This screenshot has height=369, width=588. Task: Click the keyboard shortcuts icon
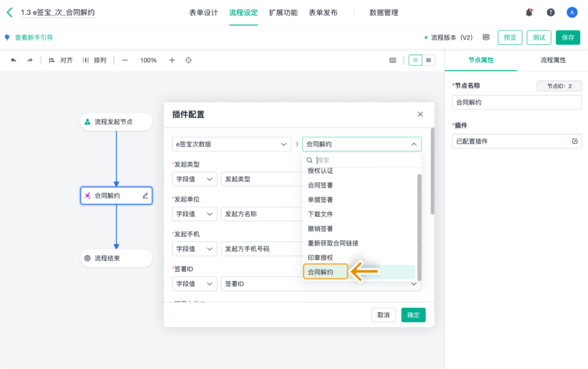click(393, 60)
